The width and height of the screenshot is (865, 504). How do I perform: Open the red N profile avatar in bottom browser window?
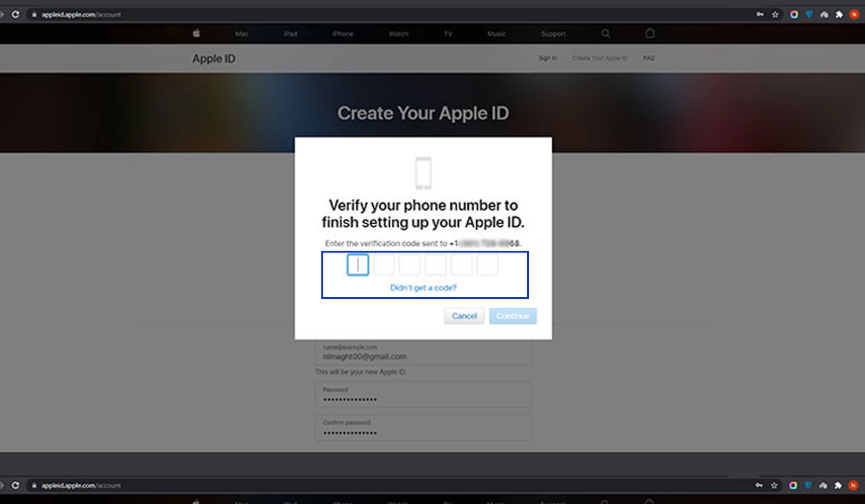pyautogui.click(x=854, y=485)
